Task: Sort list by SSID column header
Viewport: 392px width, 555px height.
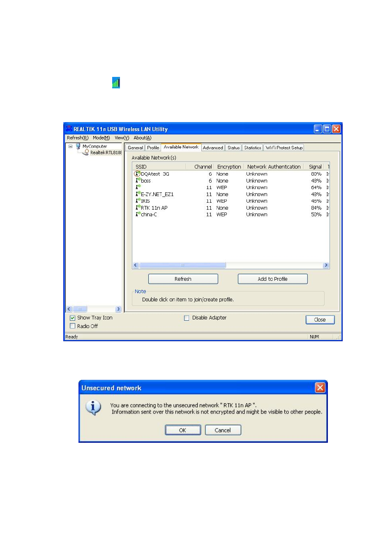Action: click(159, 166)
